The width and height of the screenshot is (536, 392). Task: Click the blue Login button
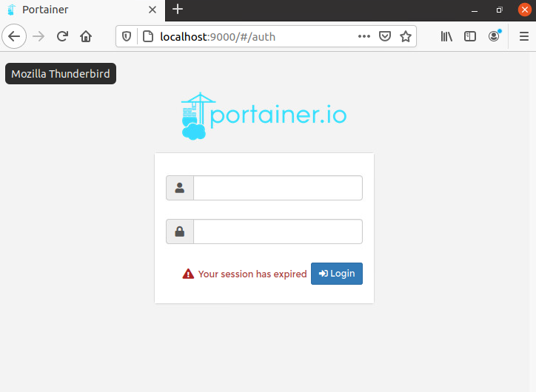[x=337, y=274]
